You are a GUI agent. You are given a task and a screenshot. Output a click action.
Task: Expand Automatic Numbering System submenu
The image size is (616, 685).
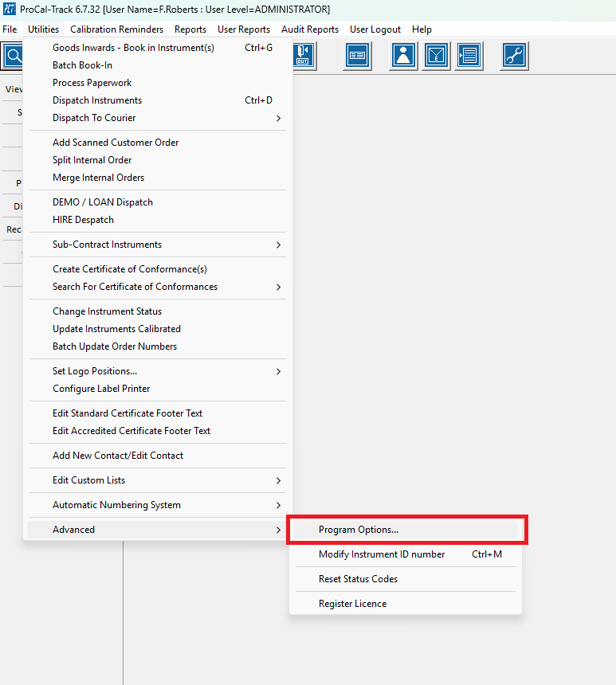[x=158, y=505]
